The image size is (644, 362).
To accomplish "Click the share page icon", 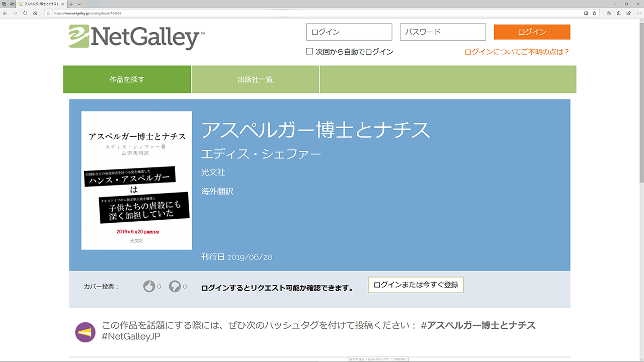I will click(x=629, y=14).
